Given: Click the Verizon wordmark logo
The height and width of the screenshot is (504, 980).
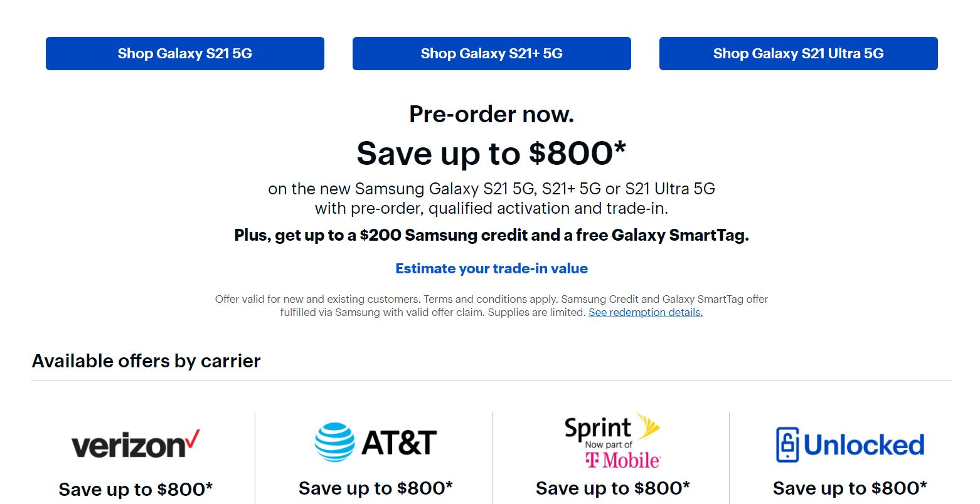Looking at the screenshot, I should (x=129, y=446).
